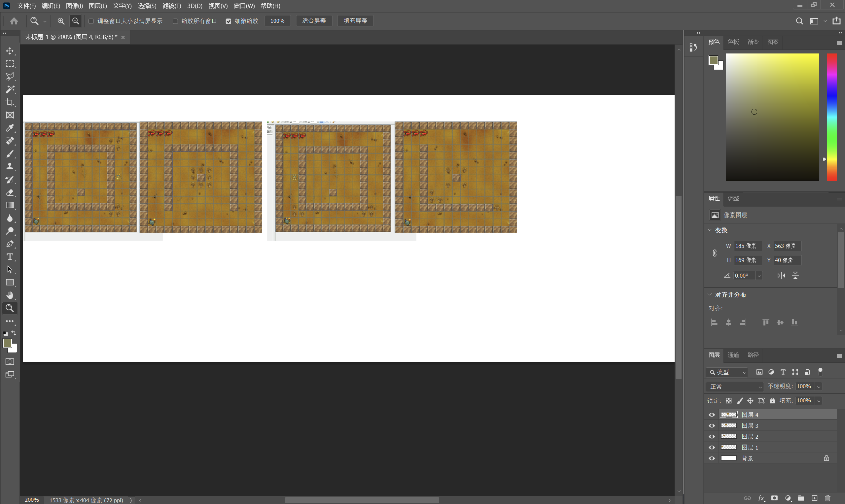Screen dimensions: 845x504
Task: Select the Frame tool
Action: pyautogui.click(x=10, y=115)
